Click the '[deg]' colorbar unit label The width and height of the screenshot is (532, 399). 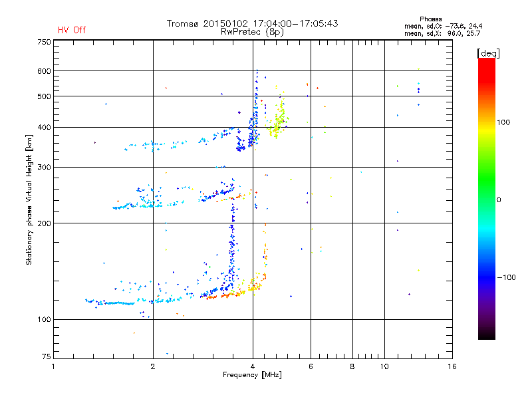488,53
